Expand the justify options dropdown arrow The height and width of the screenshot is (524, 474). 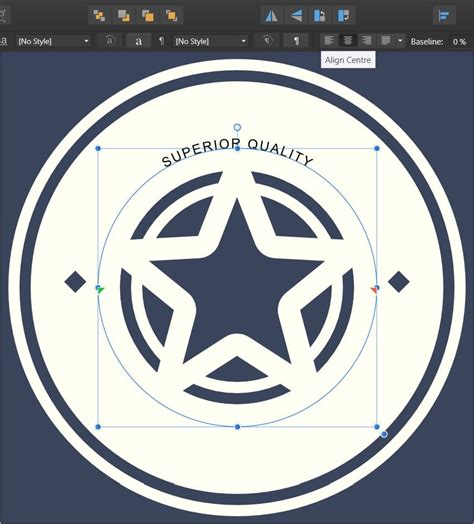coord(400,40)
